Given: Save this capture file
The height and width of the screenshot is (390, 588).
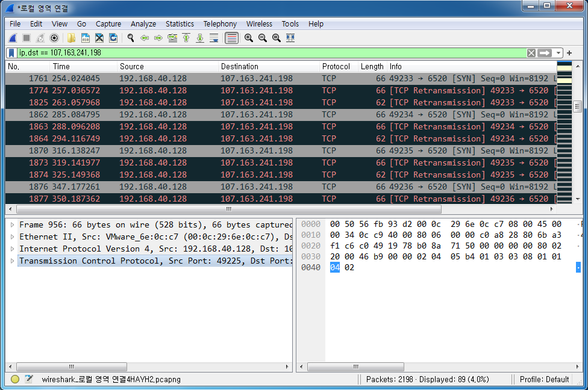Looking at the screenshot, I should 85,38.
